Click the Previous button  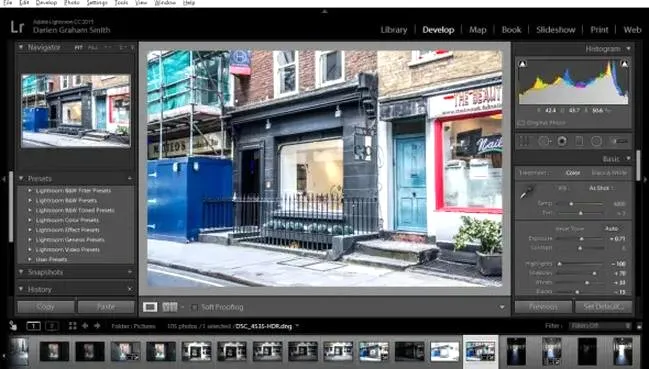coord(543,307)
